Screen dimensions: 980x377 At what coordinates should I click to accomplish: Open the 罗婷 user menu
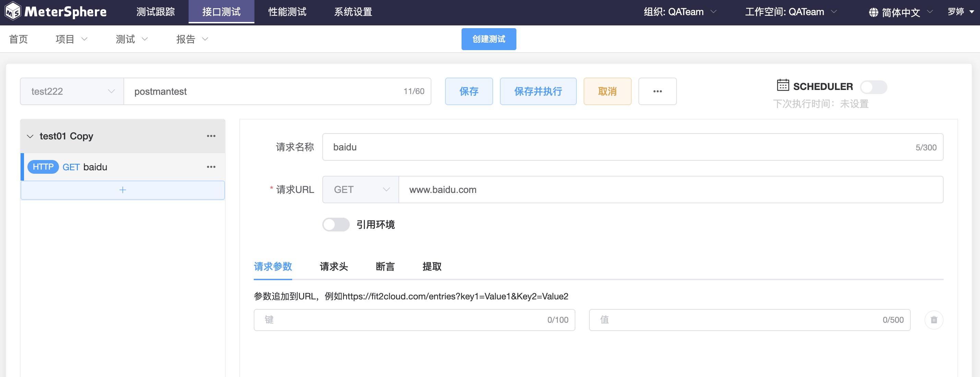[x=960, y=12]
